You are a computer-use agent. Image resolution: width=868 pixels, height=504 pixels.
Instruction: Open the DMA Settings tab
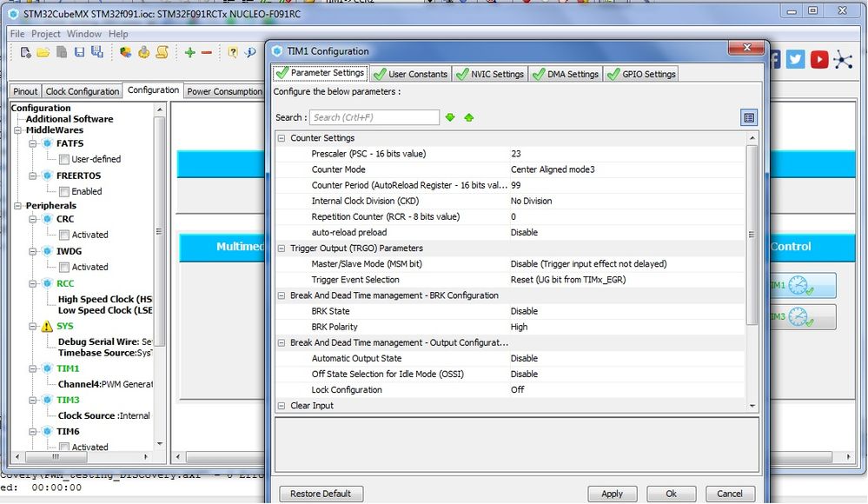pos(565,74)
